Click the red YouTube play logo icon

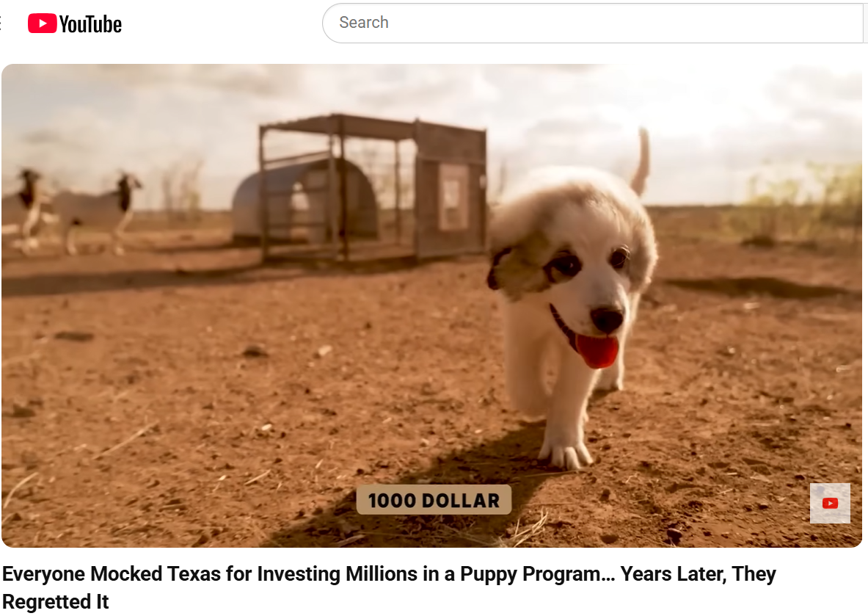click(x=42, y=23)
